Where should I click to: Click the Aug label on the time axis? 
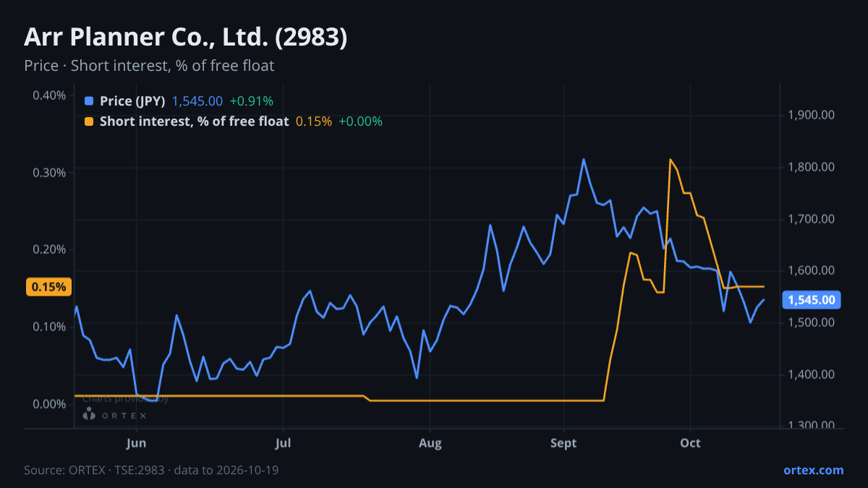click(430, 442)
